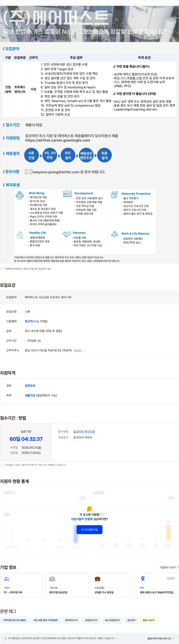
Task: Click the 51 ~ 300명 이하 text
Action: pyautogui.click(x=13, y=592)
